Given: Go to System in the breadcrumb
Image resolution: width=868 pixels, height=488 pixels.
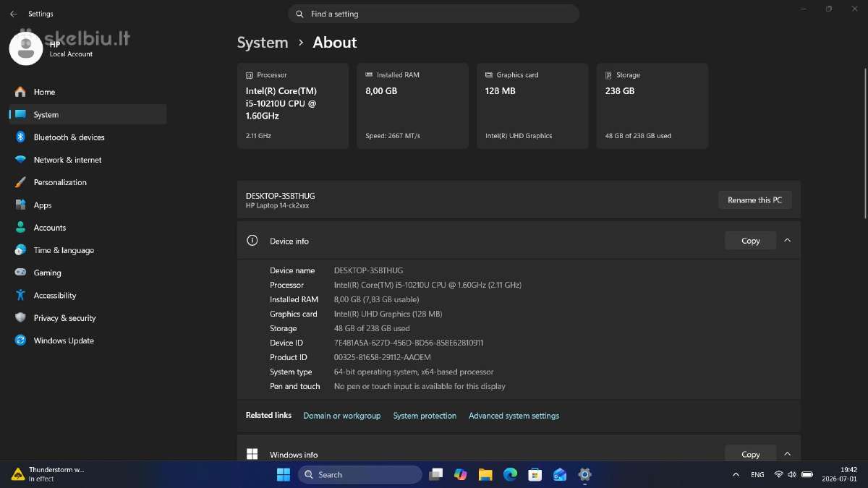Looking at the screenshot, I should coord(263,43).
